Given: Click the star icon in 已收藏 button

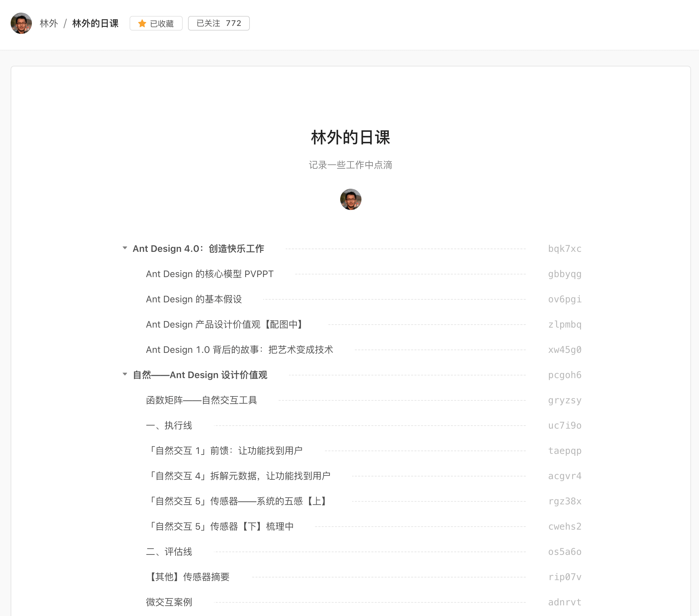Looking at the screenshot, I should (x=142, y=24).
